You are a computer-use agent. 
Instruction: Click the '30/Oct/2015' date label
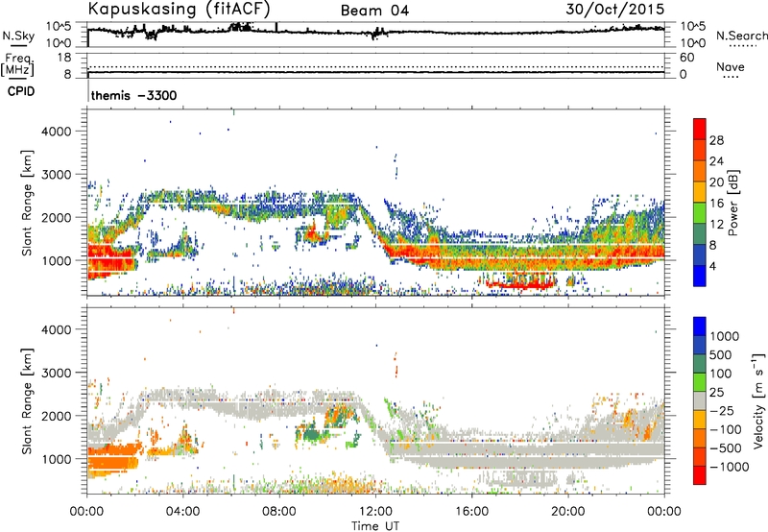pyautogui.click(x=615, y=10)
